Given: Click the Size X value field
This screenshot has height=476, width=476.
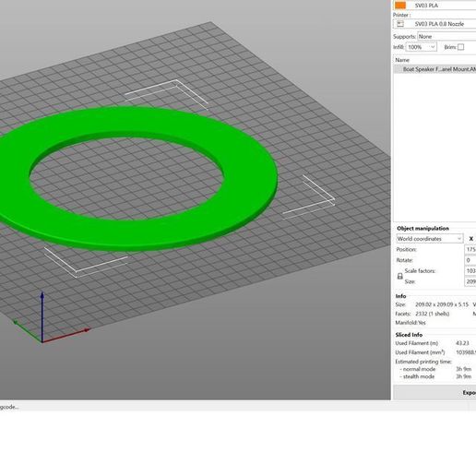Looking at the screenshot, I should [470, 281].
